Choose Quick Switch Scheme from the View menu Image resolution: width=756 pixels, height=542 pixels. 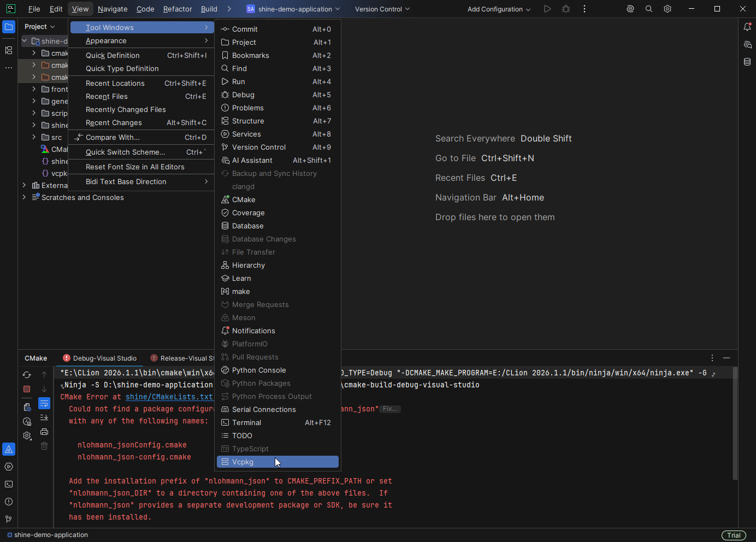coord(142,152)
